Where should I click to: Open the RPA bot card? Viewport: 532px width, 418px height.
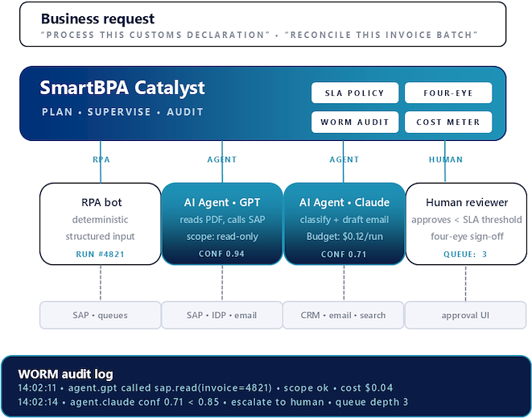101,224
